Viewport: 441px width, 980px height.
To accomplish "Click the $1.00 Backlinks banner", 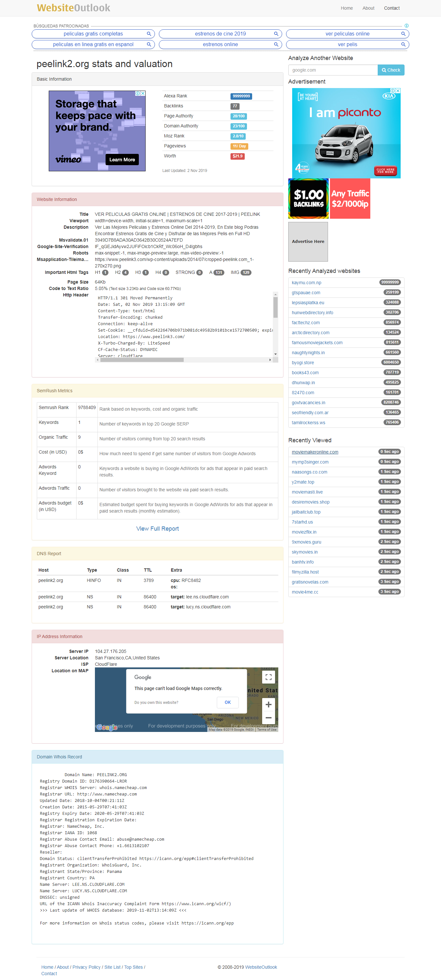I will 308,199.
